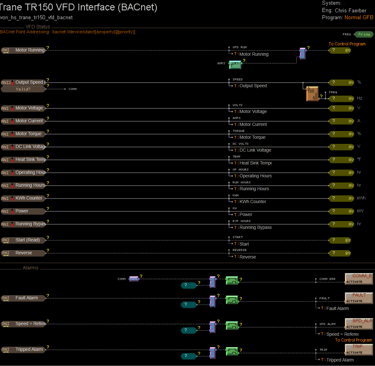The image size is (375, 366).
Task: Click the 'Trane TR150 VFD Interface (BACnet)' title
Action: [x=78, y=7]
